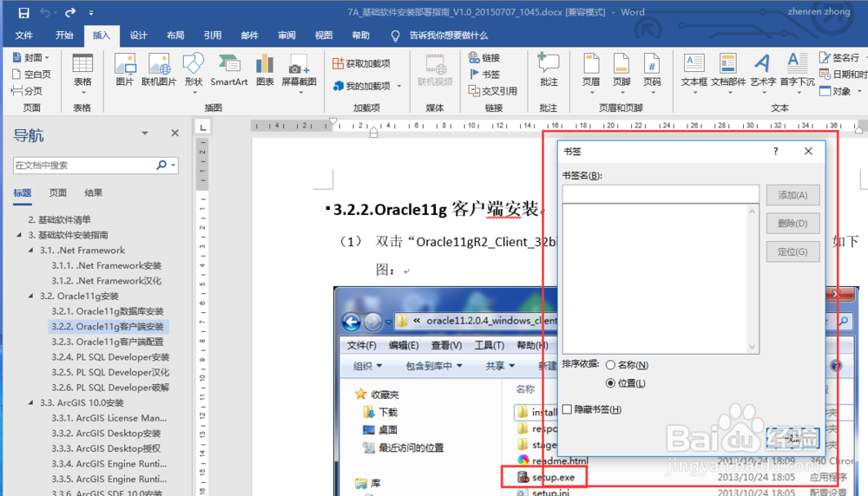This screenshot has width=868, height=496.
Task: Click in the 在文档中搜索 search box
Action: (x=83, y=165)
